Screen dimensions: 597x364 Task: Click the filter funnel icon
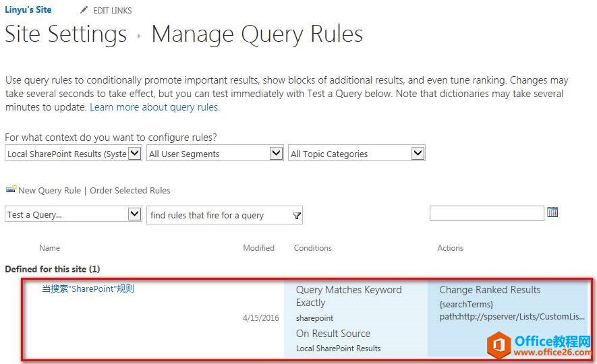(296, 216)
